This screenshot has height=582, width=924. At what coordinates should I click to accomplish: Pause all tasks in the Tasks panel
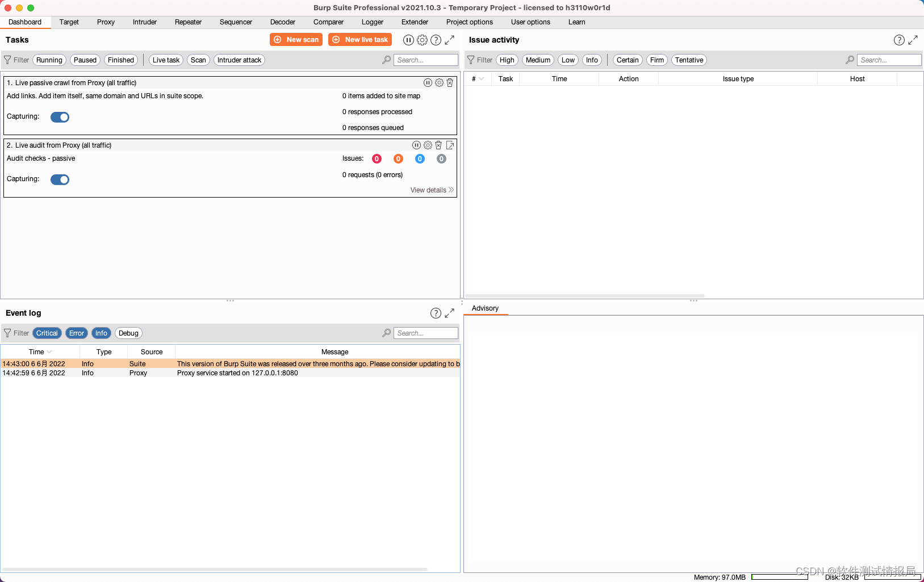pos(408,40)
